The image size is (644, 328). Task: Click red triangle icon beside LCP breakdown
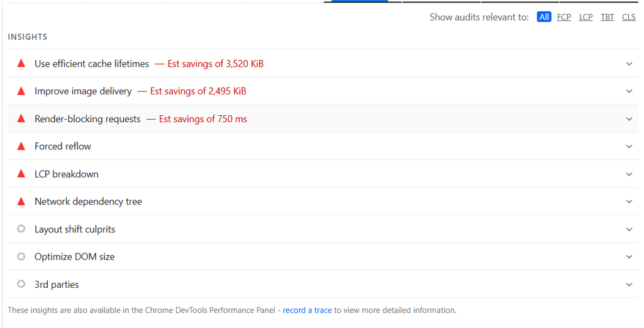click(x=21, y=174)
